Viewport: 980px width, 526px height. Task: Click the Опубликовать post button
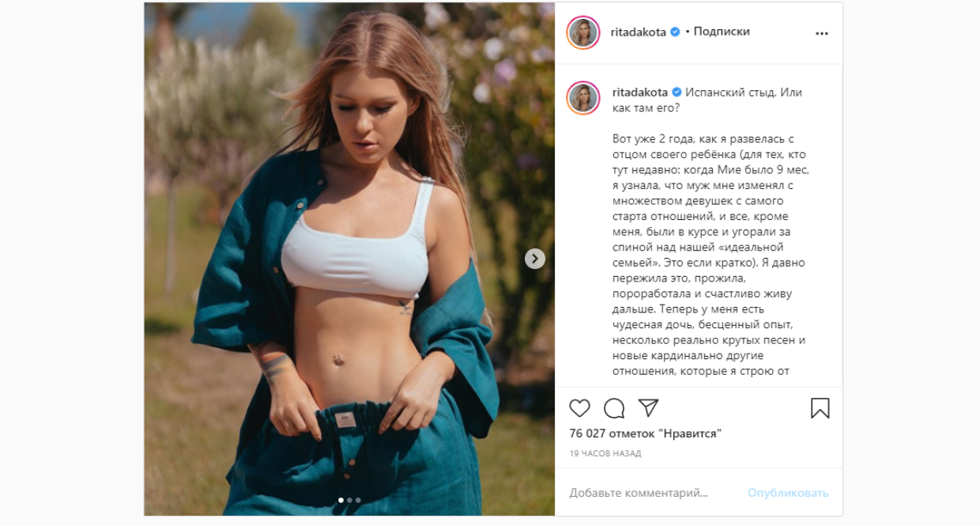(x=788, y=493)
